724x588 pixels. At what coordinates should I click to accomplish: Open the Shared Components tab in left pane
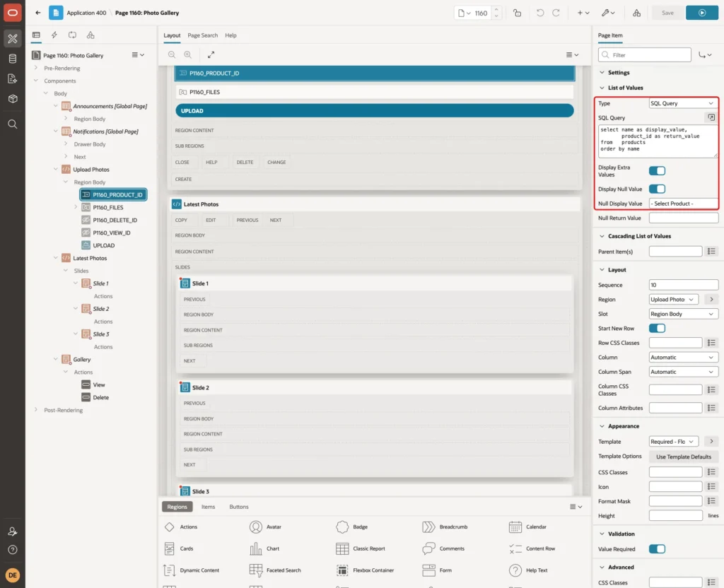(90, 35)
